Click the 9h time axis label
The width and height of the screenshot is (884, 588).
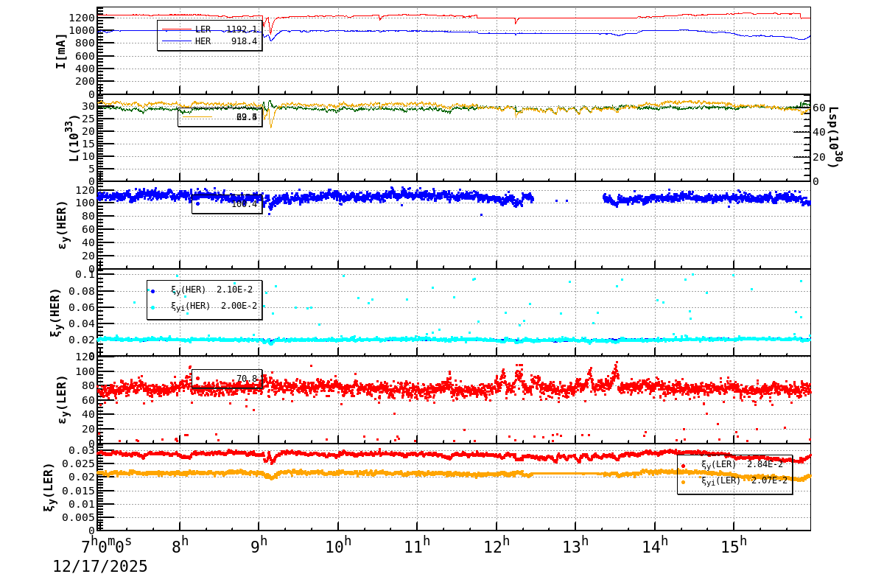(x=259, y=546)
